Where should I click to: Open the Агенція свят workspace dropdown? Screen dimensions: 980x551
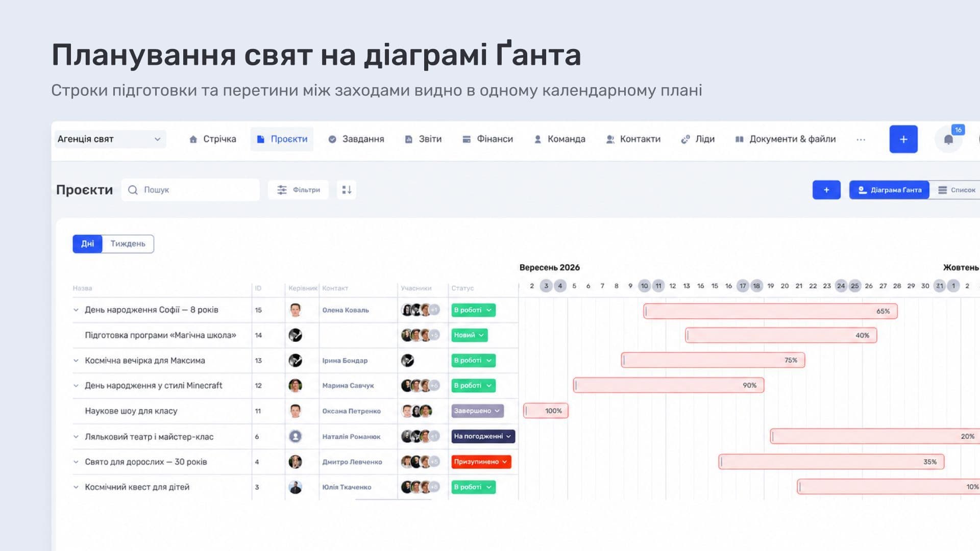(110, 139)
